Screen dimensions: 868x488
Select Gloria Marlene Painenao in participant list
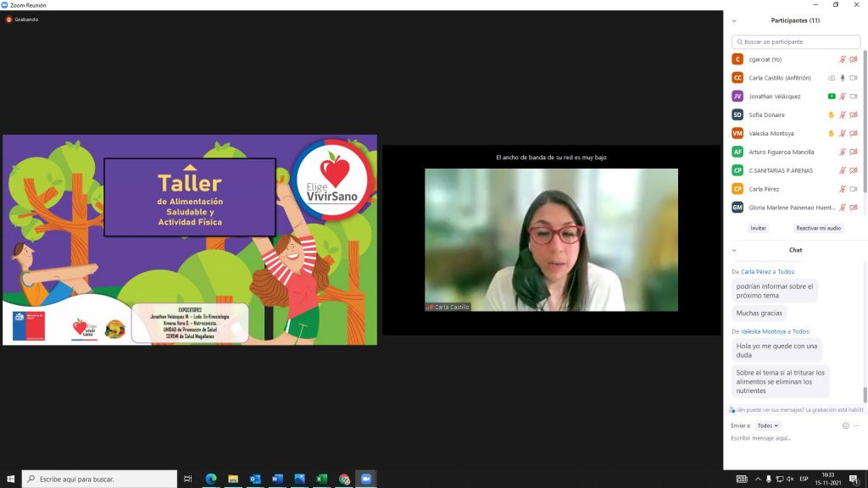pos(792,208)
